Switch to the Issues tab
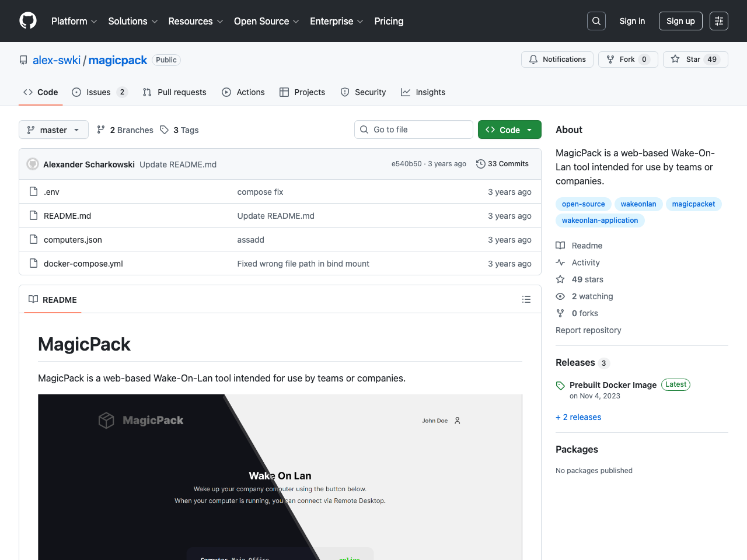 [x=99, y=92]
